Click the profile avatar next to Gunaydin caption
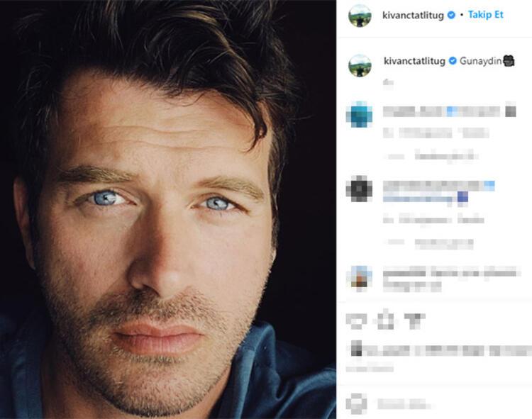The height and width of the screenshot is (419, 532). (x=360, y=65)
